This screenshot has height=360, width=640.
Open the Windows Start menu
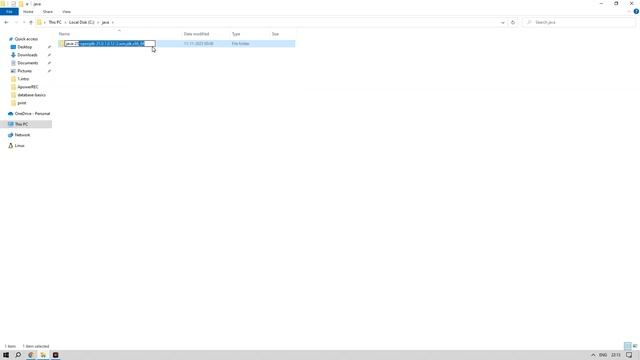point(6,355)
